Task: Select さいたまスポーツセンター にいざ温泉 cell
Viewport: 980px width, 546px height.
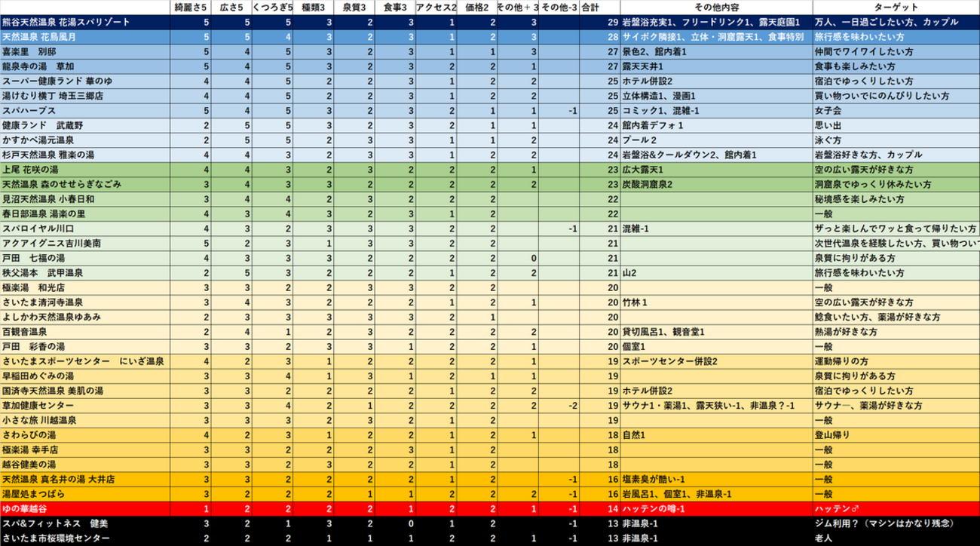Action: (x=86, y=361)
